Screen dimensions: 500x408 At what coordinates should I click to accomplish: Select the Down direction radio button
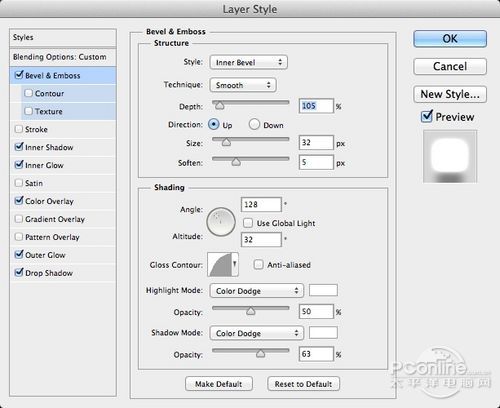254,125
